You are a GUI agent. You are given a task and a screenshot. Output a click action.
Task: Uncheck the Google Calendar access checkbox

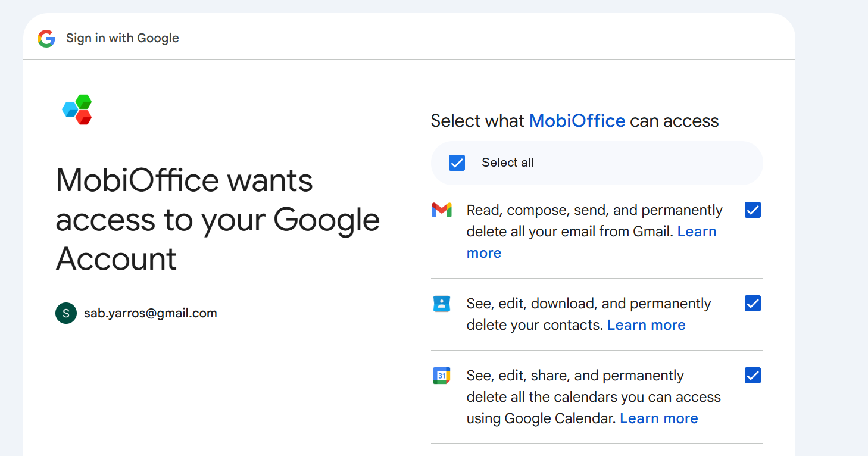(753, 376)
